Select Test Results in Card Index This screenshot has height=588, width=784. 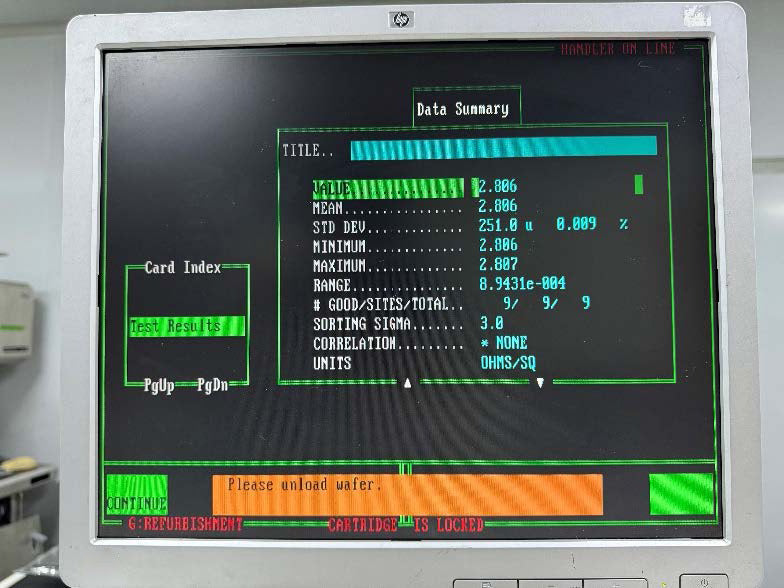[x=187, y=326]
